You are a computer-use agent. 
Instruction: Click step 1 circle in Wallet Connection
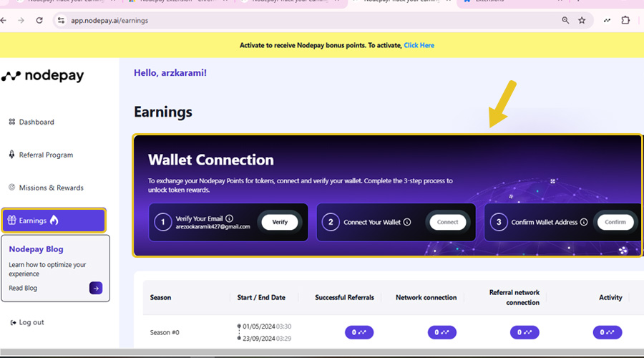click(x=162, y=223)
